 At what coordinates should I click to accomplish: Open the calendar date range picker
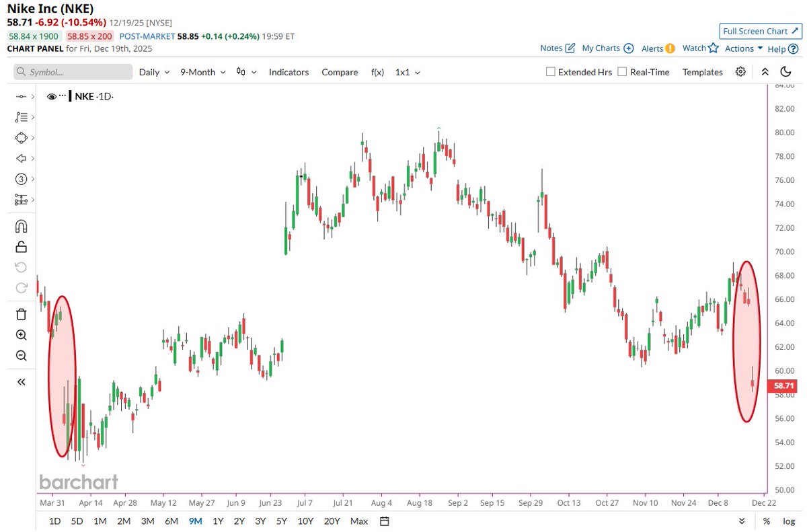[384, 521]
